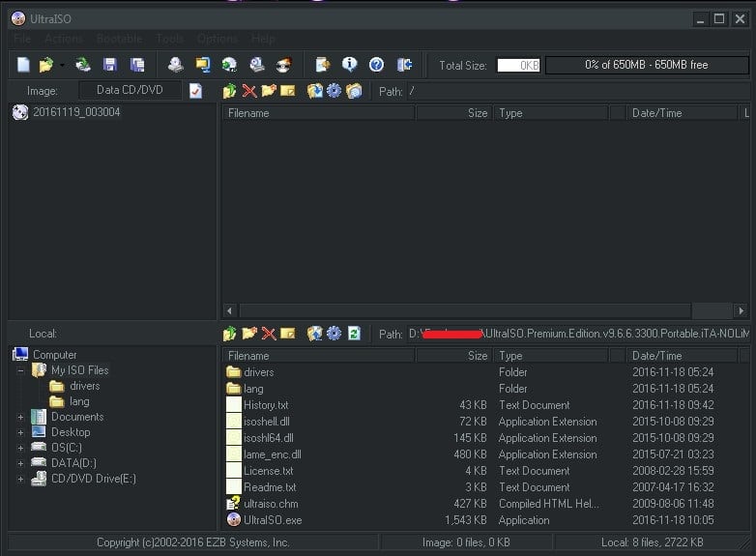
Task: Collapse the My ISO Files tree node
Action: click(20, 370)
